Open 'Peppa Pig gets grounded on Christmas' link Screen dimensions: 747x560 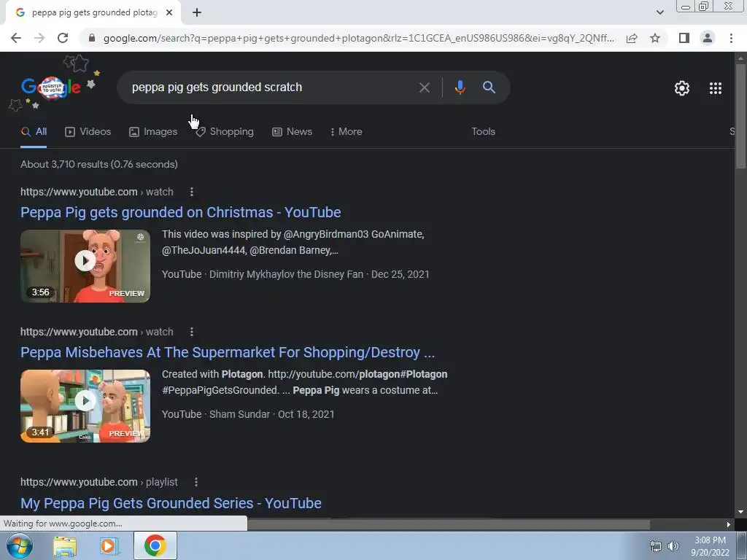[x=181, y=212]
